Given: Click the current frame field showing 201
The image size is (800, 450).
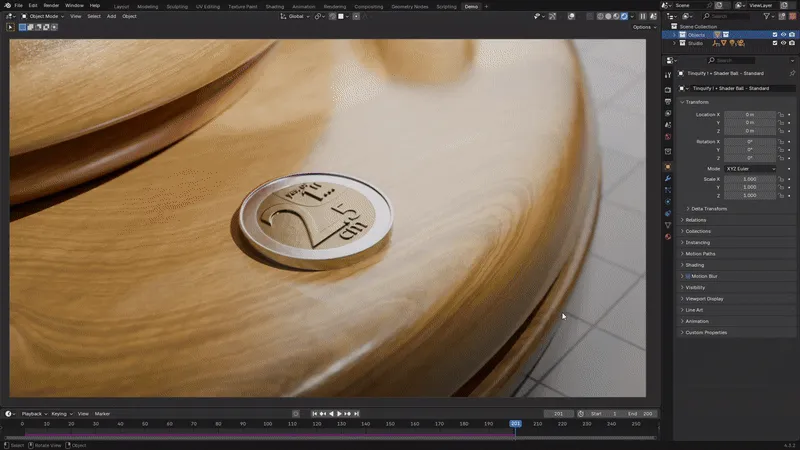Looking at the screenshot, I should tap(558, 414).
